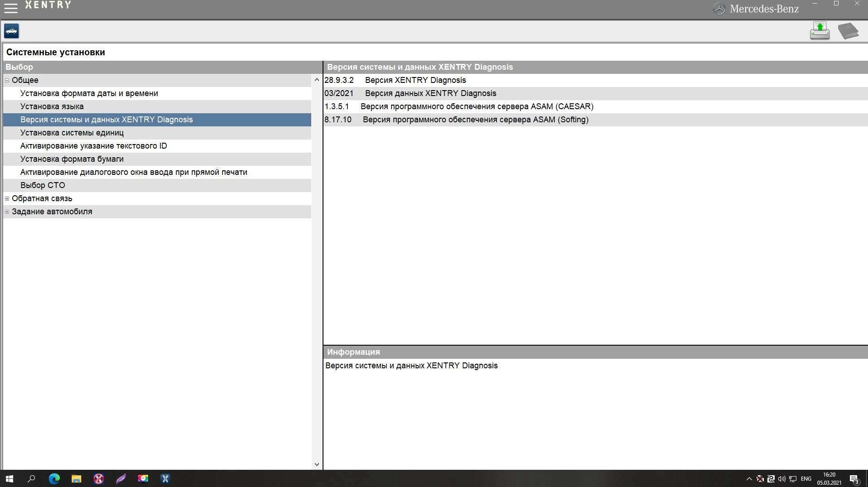Expand the Задание автомобиля node

pos(7,212)
